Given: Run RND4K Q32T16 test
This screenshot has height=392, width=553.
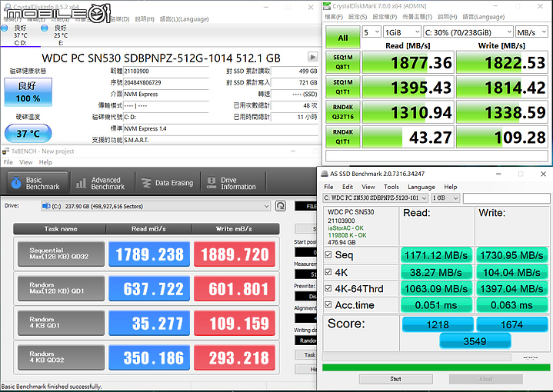Looking at the screenshot, I should (x=343, y=111).
